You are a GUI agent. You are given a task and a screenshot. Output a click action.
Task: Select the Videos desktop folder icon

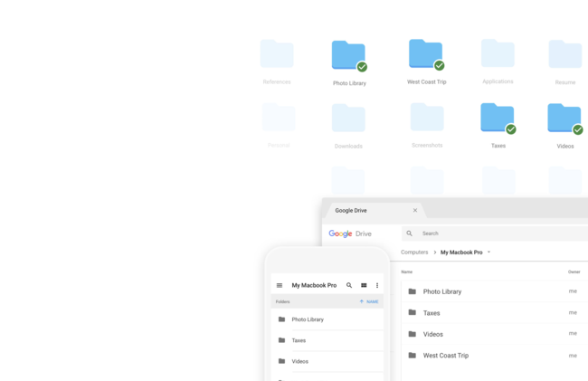pyautogui.click(x=564, y=118)
